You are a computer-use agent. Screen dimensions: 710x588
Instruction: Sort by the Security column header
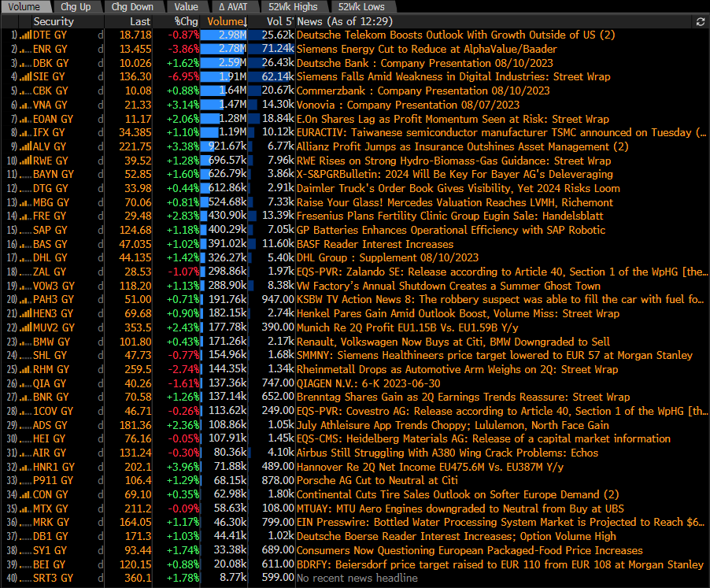(x=54, y=22)
